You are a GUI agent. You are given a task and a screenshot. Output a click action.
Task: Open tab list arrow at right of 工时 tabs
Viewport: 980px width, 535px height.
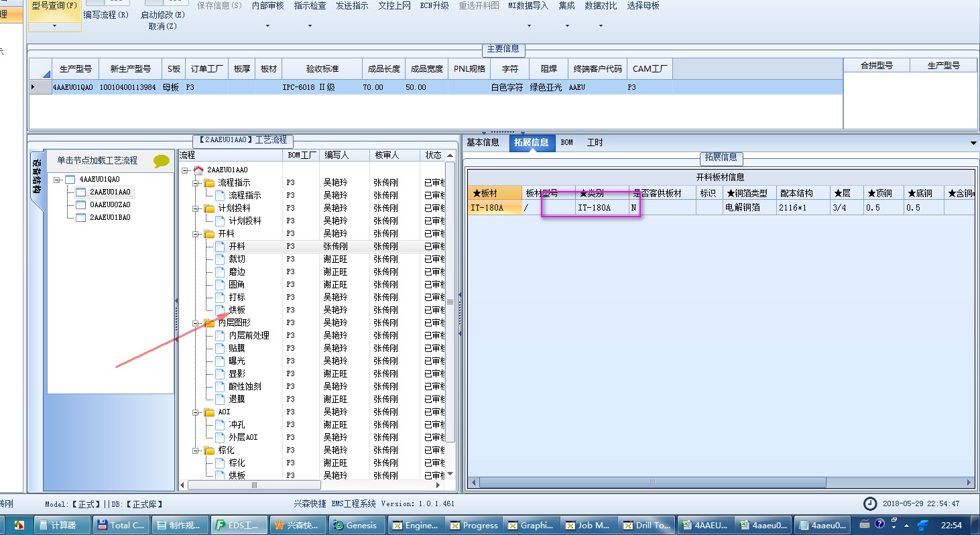click(x=973, y=143)
